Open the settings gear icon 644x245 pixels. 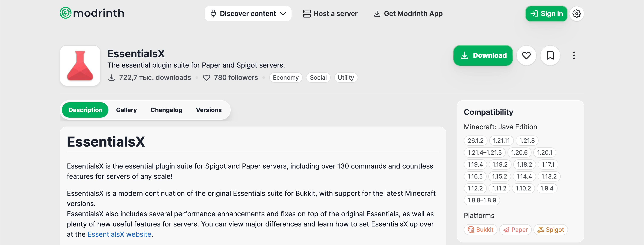pos(577,13)
